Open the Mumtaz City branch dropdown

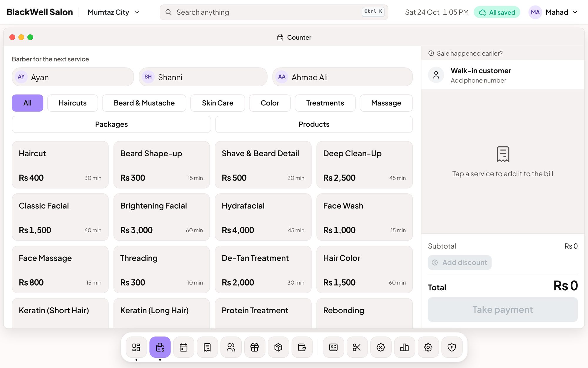pyautogui.click(x=113, y=12)
